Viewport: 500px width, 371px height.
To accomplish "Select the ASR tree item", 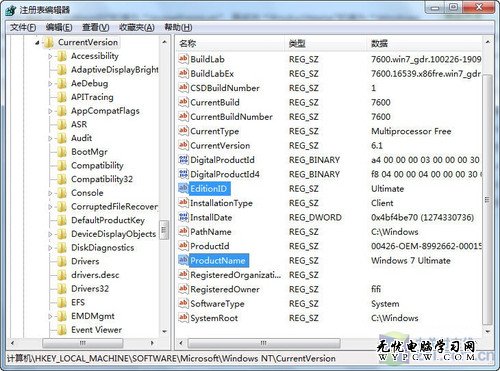I will coord(79,124).
